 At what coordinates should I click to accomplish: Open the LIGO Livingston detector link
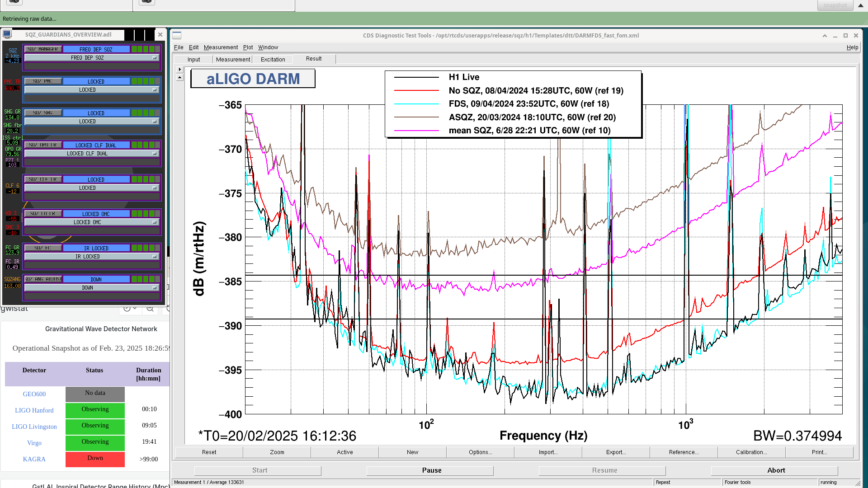click(x=34, y=427)
